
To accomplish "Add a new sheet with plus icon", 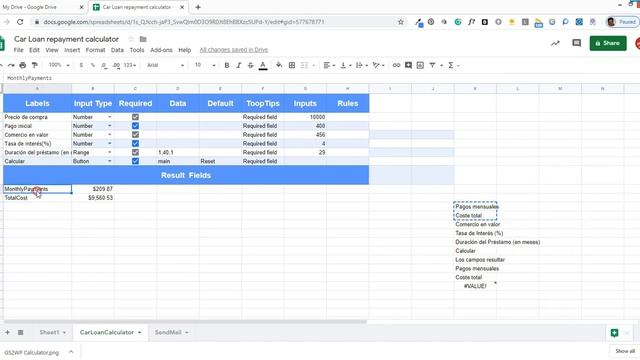I will [7, 333].
